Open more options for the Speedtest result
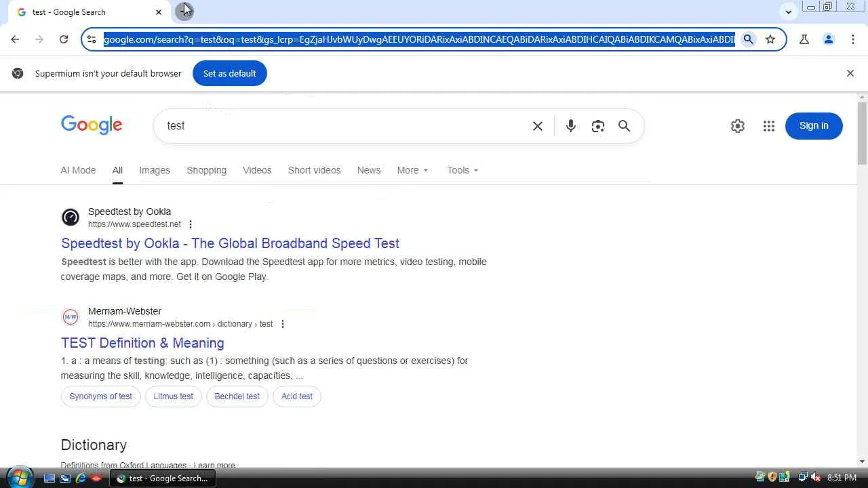 [191, 224]
